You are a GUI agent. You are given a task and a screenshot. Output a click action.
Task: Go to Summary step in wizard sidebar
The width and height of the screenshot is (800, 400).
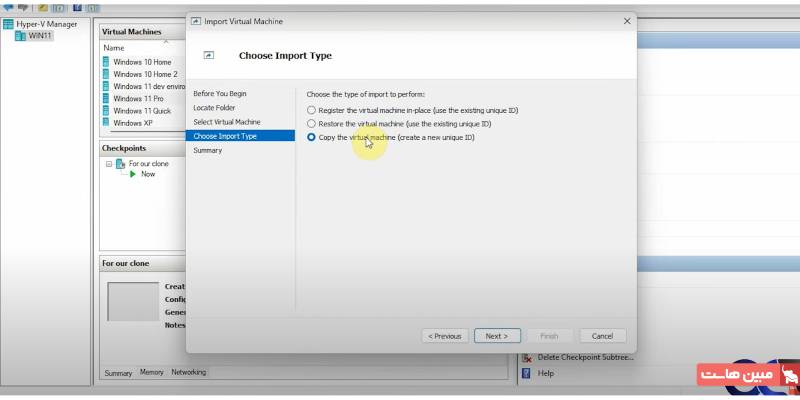208,151
